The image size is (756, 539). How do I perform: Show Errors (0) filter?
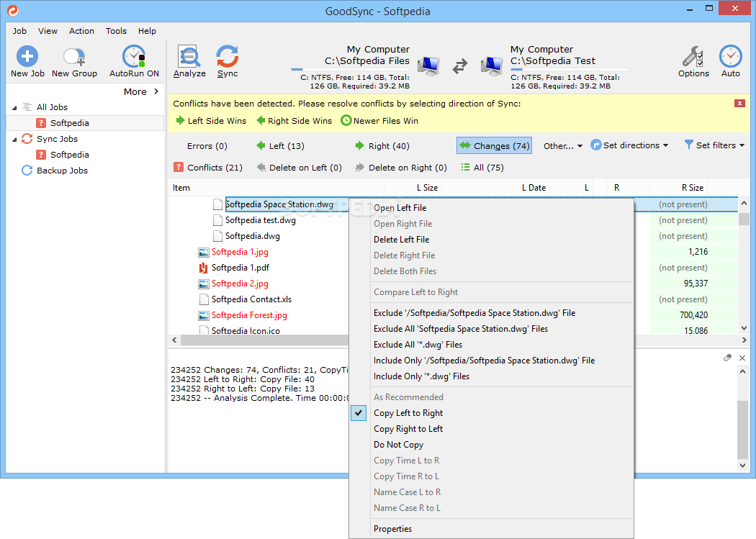(207, 146)
